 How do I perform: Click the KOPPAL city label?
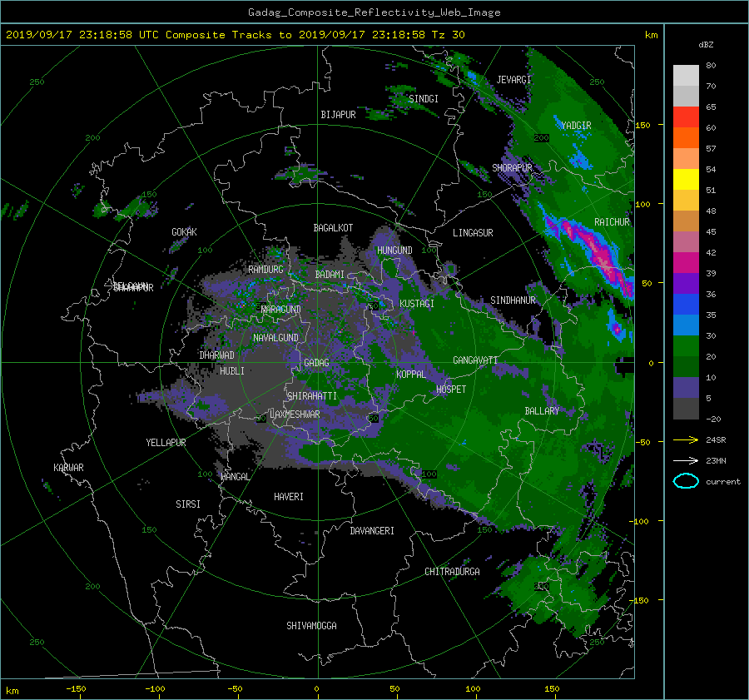pyautogui.click(x=411, y=374)
